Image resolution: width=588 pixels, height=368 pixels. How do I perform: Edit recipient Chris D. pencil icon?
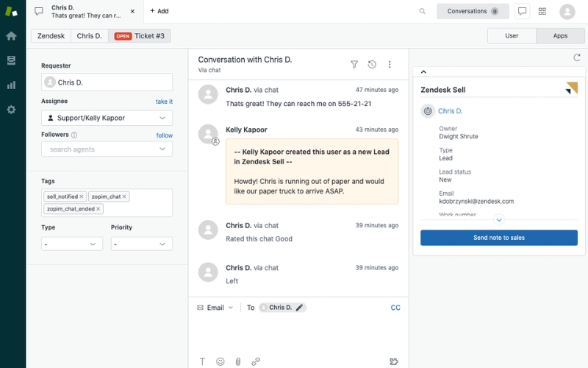[299, 308]
